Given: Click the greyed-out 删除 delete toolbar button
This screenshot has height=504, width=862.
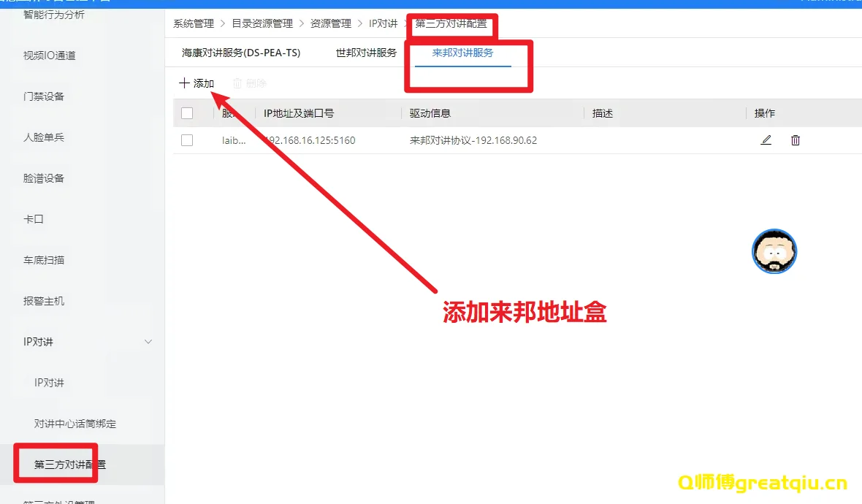Looking at the screenshot, I should coord(250,84).
